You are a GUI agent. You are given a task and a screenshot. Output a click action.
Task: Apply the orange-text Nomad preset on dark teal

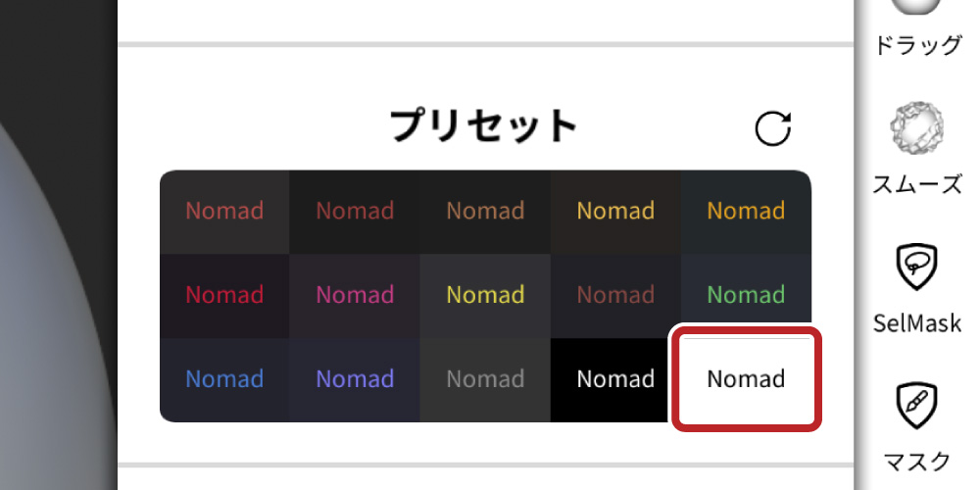(x=746, y=211)
